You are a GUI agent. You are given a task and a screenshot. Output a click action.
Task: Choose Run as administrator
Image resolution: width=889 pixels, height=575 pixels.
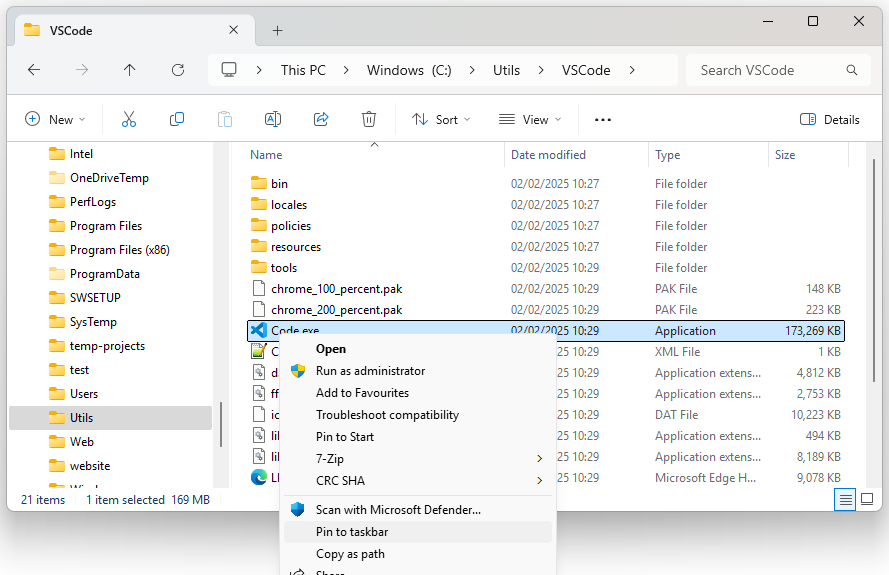pos(417,371)
